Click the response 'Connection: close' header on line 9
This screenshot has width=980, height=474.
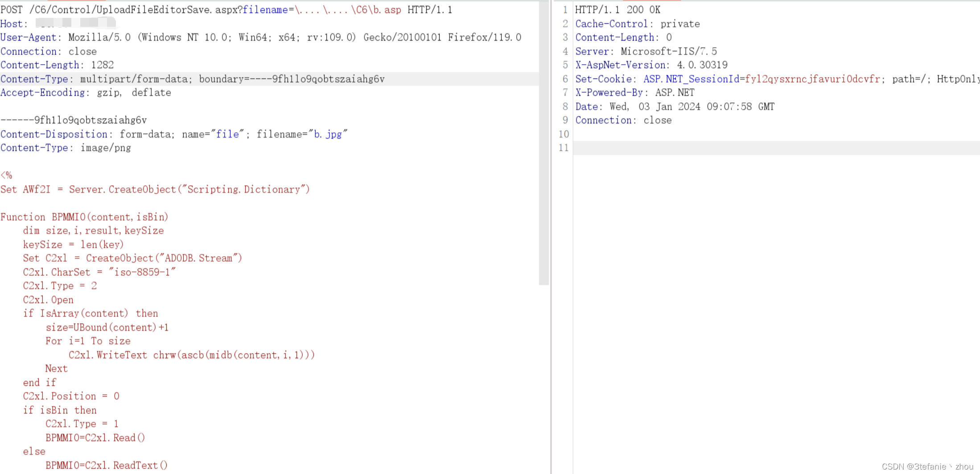623,120
